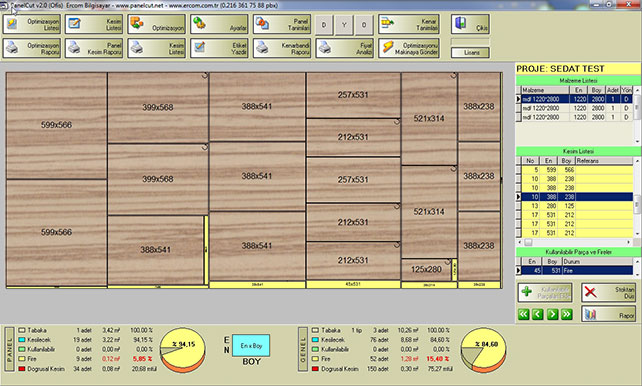This screenshot has width=642, height=386.
Task: Print the Kenarbandı Raporu
Action: tap(282, 48)
